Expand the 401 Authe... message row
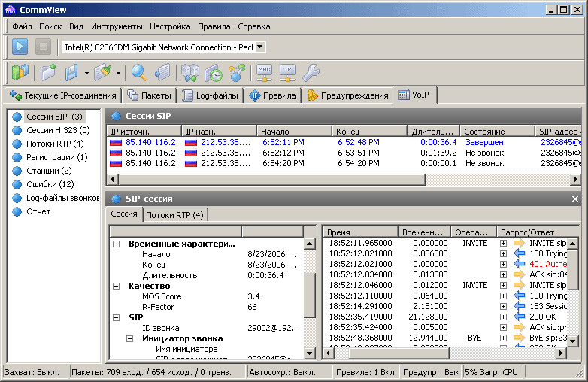Viewport: 588px width, 382px height. pyautogui.click(x=503, y=264)
